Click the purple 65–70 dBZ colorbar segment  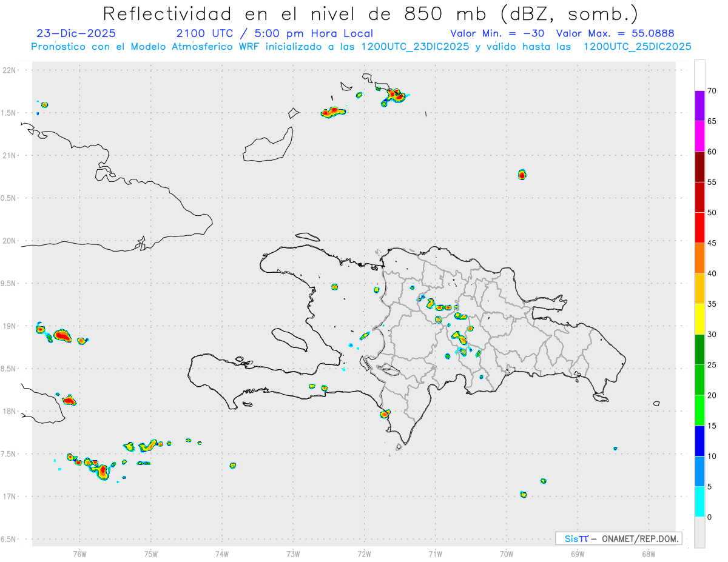coord(699,105)
